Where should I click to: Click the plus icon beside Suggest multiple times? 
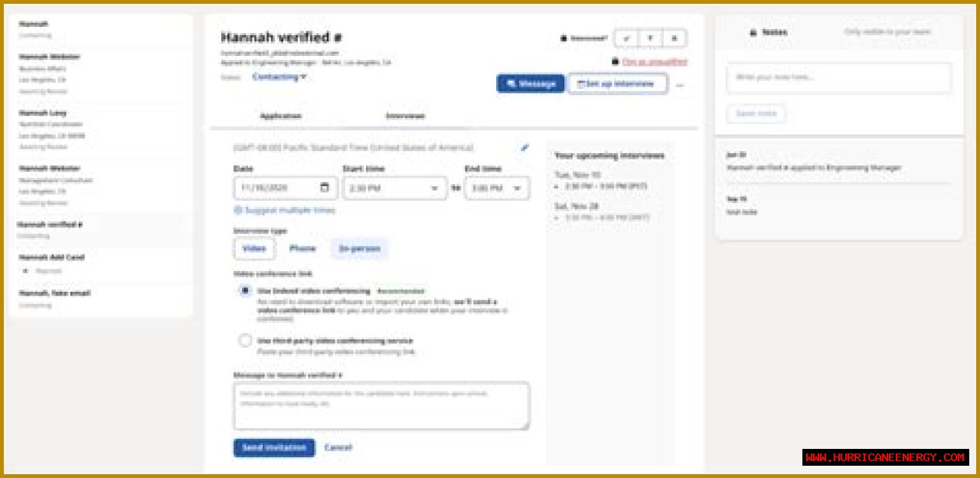point(238,210)
